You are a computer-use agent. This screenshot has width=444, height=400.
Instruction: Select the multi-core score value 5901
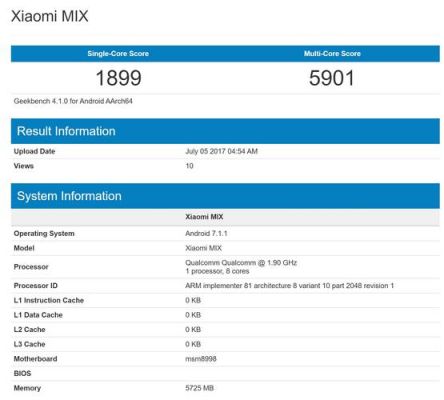[331, 78]
